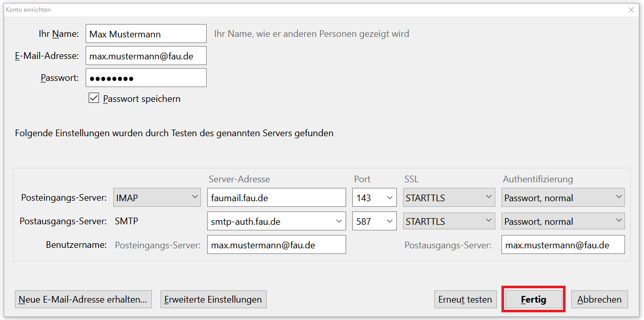This screenshot has width=644, height=320.
Task: Click the Erneut testen button
Action: click(465, 300)
